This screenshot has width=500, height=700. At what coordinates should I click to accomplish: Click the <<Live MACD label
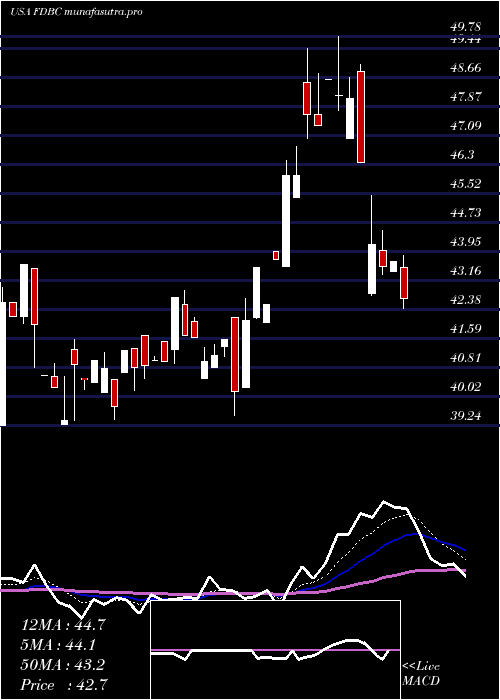click(421, 674)
